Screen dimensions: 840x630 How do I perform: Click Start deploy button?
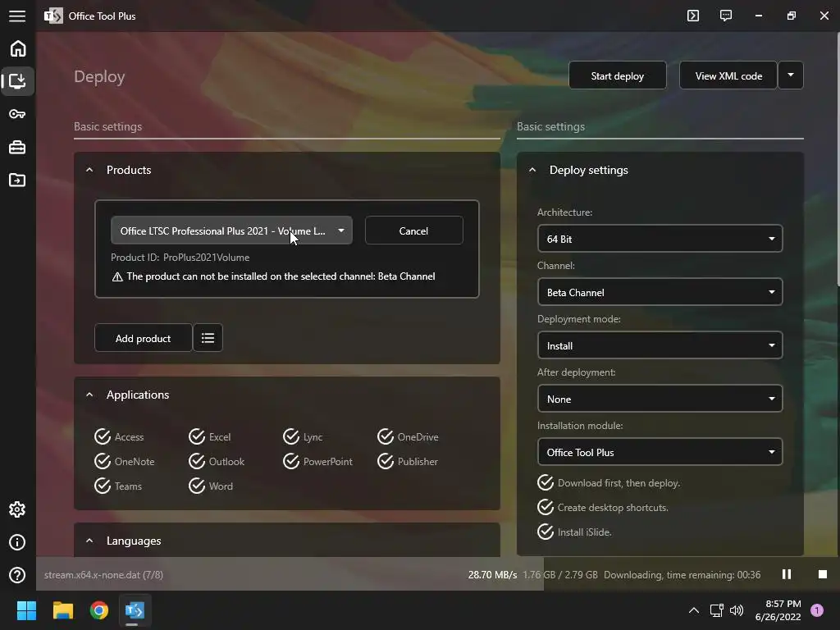[617, 75]
